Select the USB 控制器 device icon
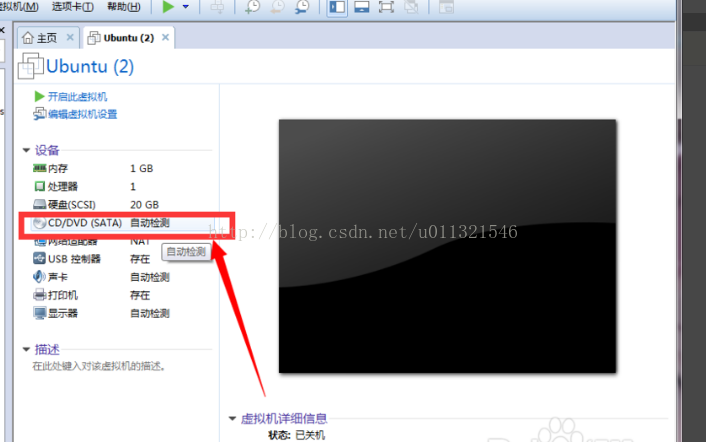This screenshot has height=442, width=706. click(40, 258)
